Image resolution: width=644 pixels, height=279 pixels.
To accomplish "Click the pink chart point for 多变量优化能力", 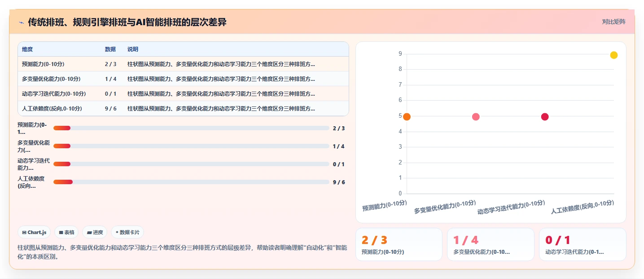I will point(476,117).
